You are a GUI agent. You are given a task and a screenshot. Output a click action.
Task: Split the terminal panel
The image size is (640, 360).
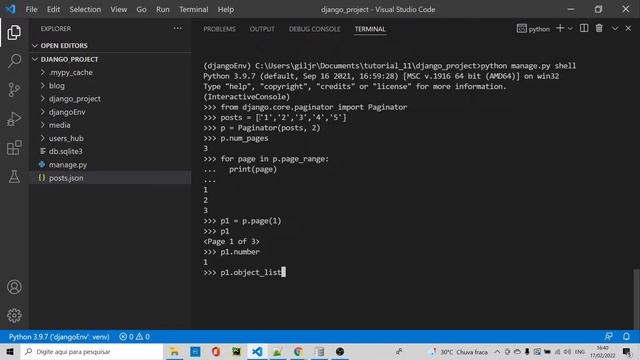[584, 28]
